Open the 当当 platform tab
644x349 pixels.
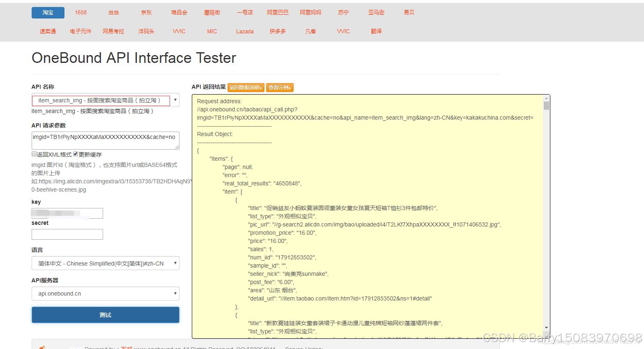pos(114,13)
